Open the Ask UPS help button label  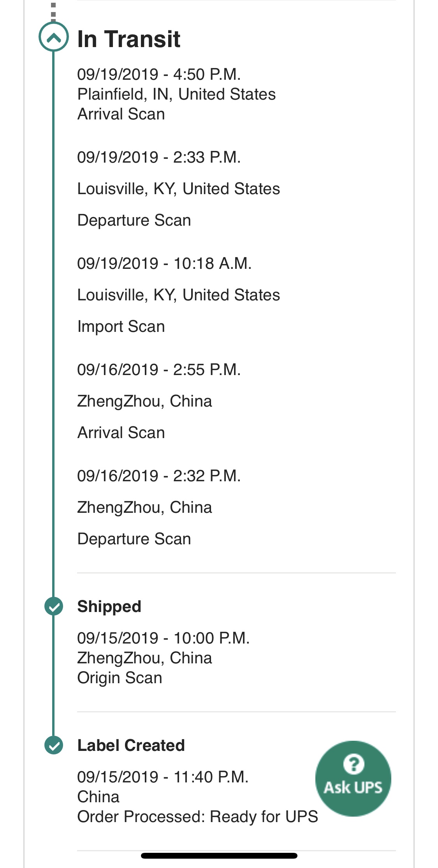coord(353,787)
